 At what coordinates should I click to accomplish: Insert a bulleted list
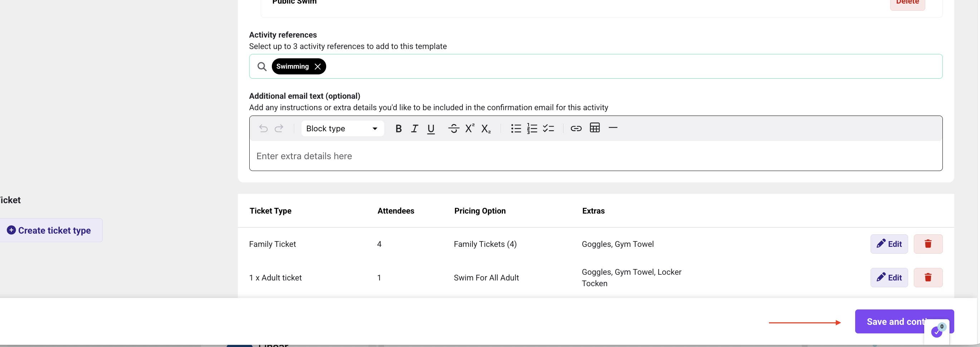pos(516,128)
